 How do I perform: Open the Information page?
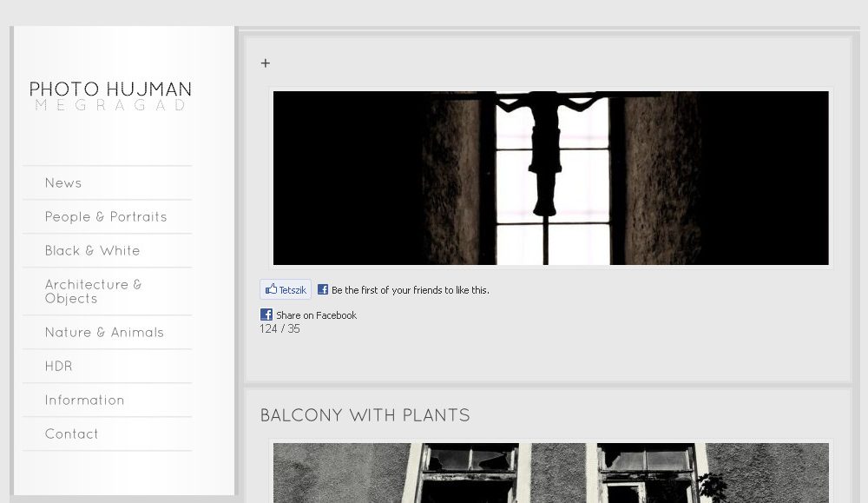coord(84,400)
